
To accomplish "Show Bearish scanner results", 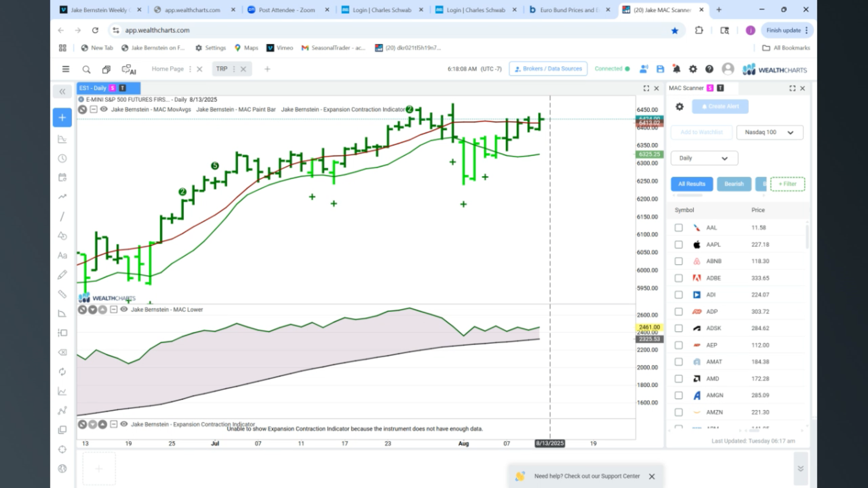I will 734,184.
